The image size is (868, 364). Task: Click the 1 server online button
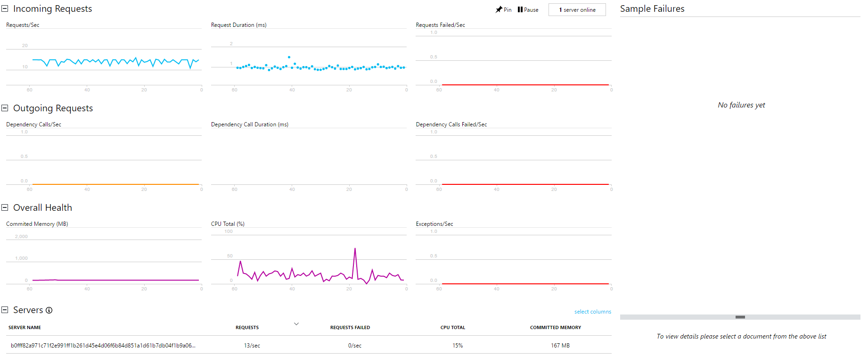coord(577,10)
